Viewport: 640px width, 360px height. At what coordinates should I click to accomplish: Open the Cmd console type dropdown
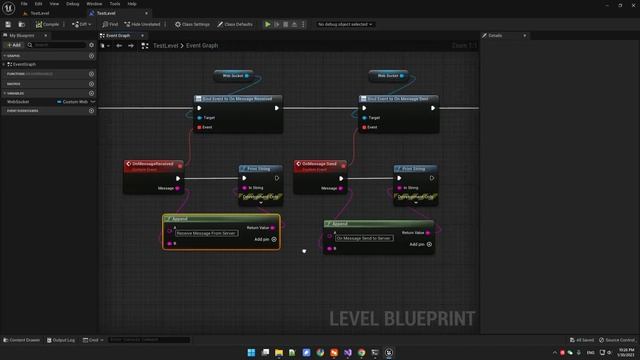pos(93,340)
